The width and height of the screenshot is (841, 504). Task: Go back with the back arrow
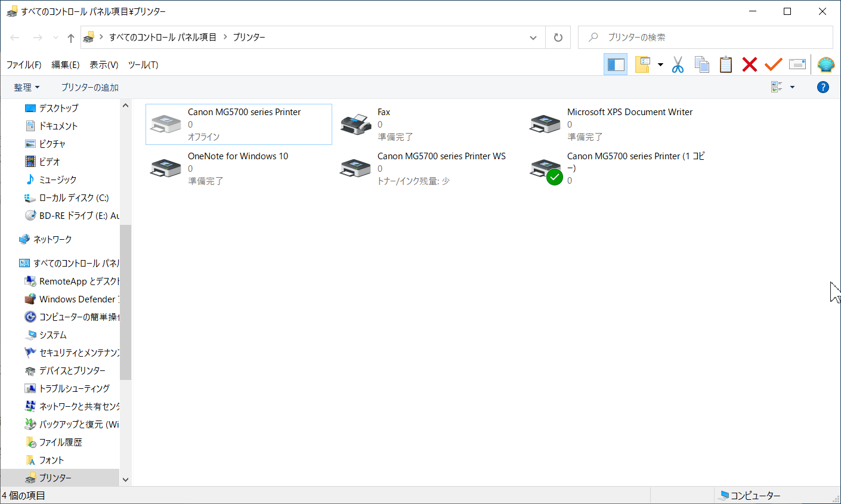15,38
